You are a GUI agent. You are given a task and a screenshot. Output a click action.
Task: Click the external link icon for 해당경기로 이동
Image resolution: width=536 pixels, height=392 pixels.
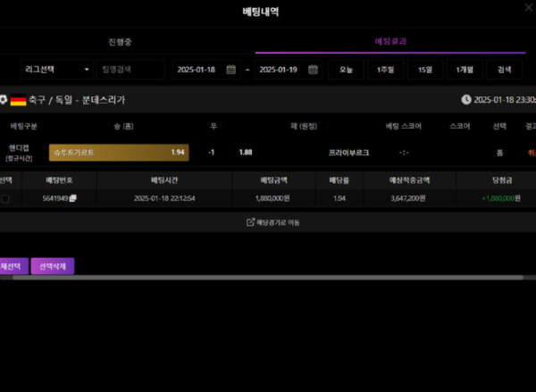point(250,222)
